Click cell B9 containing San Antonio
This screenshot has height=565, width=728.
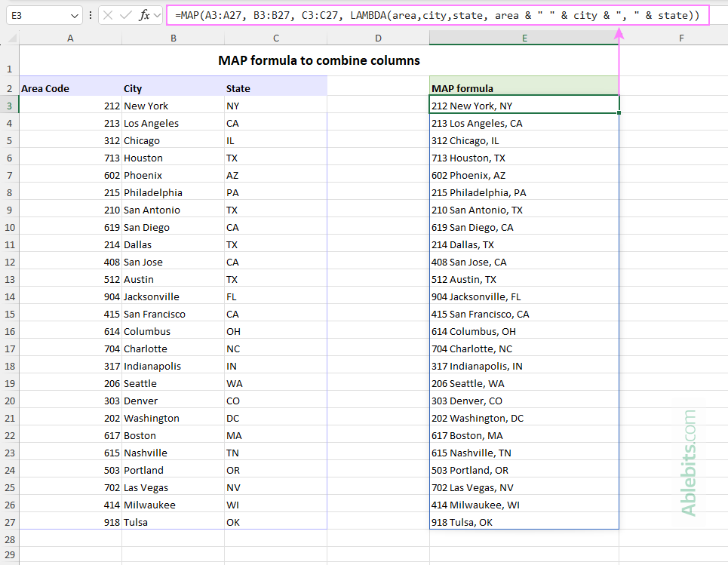coord(173,210)
